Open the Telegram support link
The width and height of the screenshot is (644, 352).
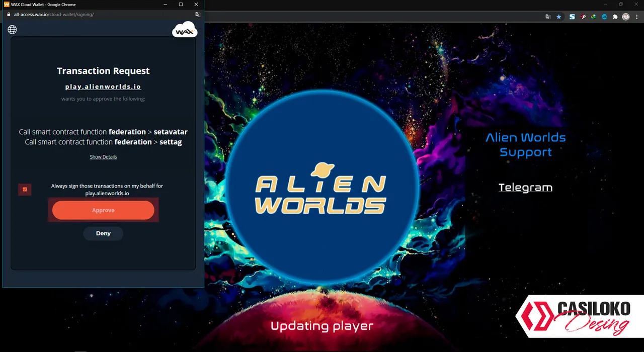tap(525, 188)
